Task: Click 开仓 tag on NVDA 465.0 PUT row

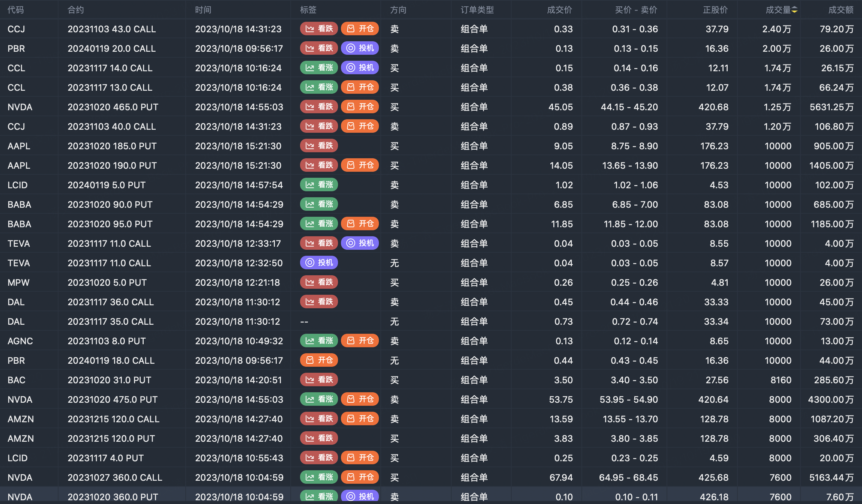Action: click(x=360, y=107)
